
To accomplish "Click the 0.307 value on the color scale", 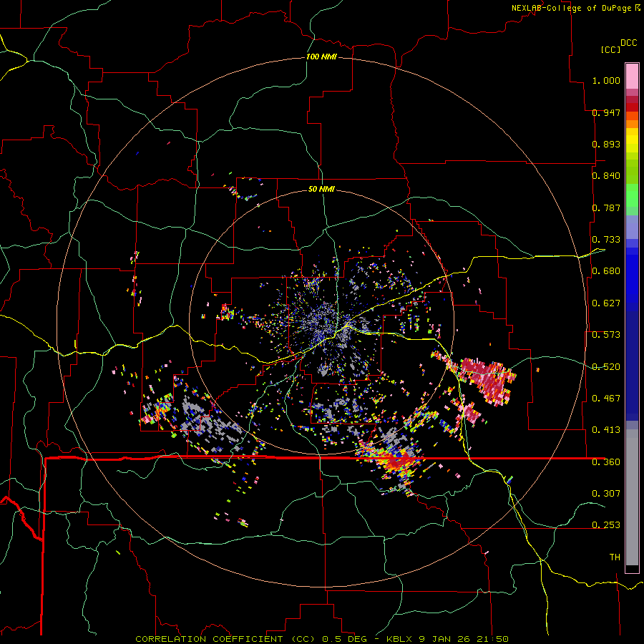I will click(x=606, y=493).
